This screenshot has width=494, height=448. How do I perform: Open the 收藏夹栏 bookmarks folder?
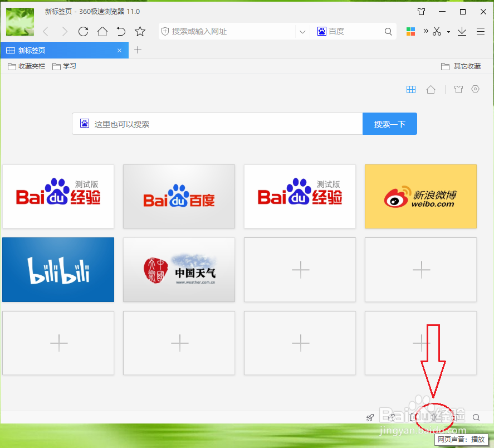(x=27, y=66)
